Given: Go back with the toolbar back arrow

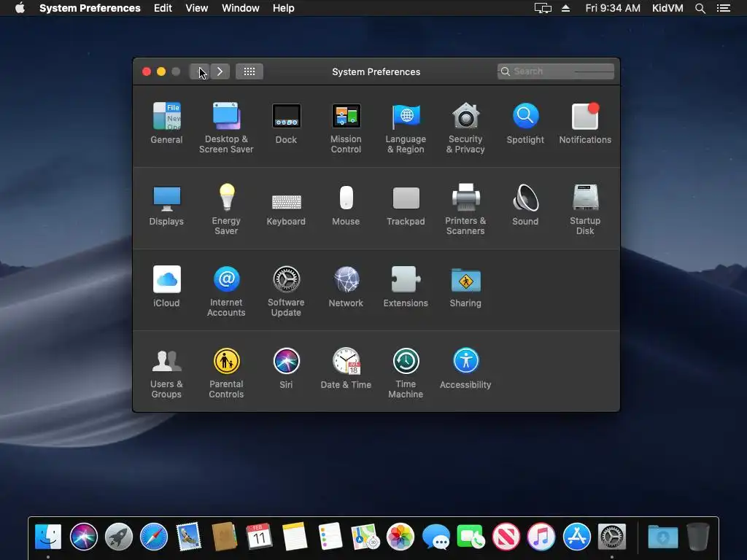Looking at the screenshot, I should [x=199, y=71].
